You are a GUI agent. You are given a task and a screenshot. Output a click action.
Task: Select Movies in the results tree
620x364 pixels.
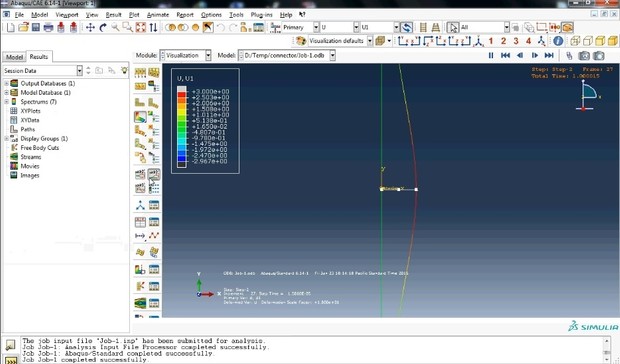[30, 166]
